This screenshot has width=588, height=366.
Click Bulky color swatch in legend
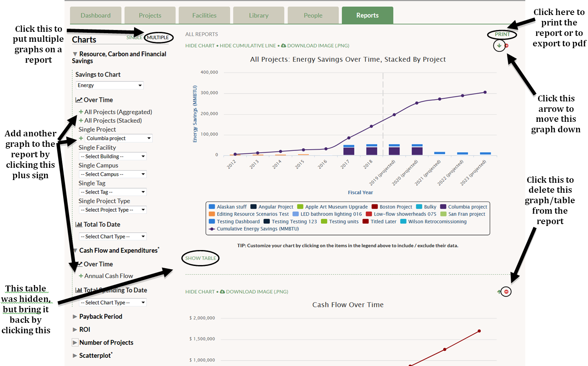tap(419, 207)
